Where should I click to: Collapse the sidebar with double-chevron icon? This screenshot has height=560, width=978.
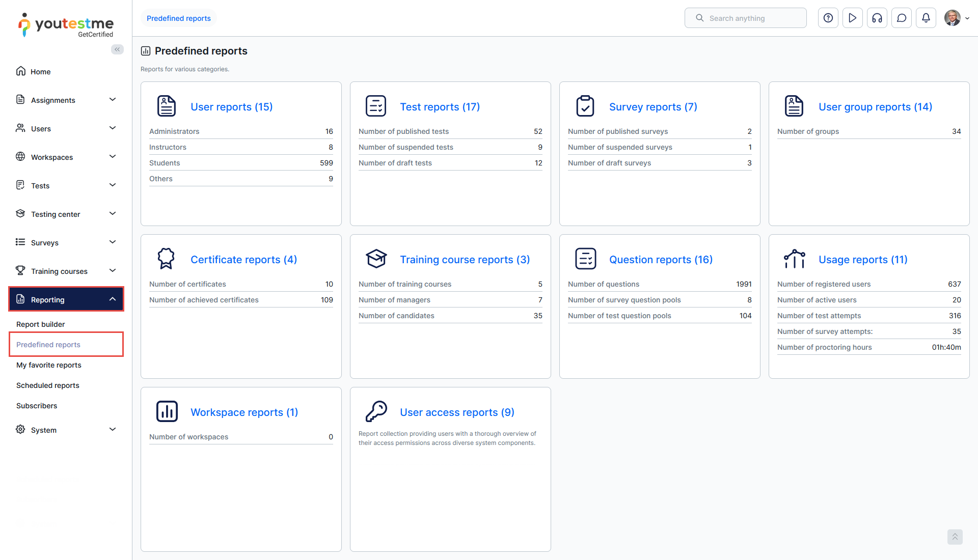pyautogui.click(x=117, y=49)
